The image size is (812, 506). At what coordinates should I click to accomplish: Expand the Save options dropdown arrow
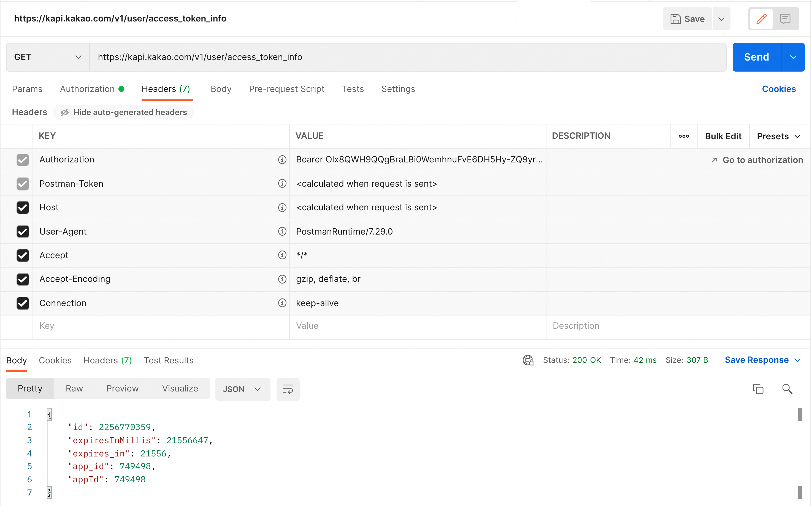click(x=721, y=19)
